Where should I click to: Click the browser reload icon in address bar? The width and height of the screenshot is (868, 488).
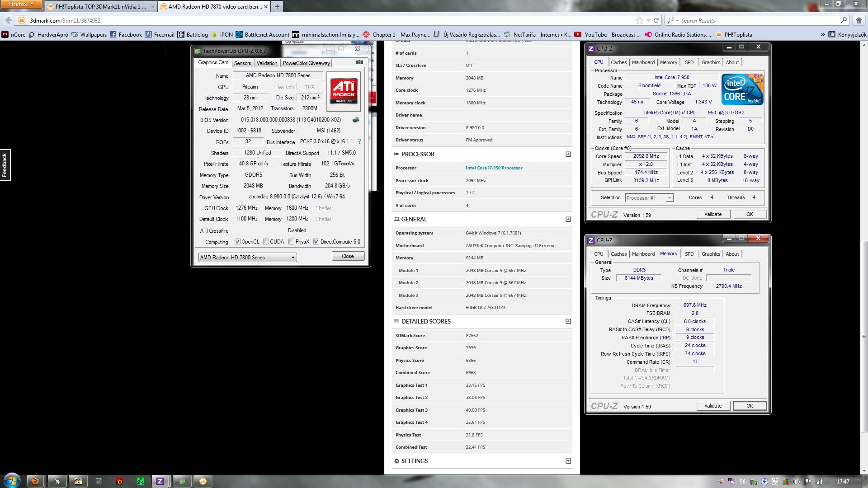click(x=656, y=20)
